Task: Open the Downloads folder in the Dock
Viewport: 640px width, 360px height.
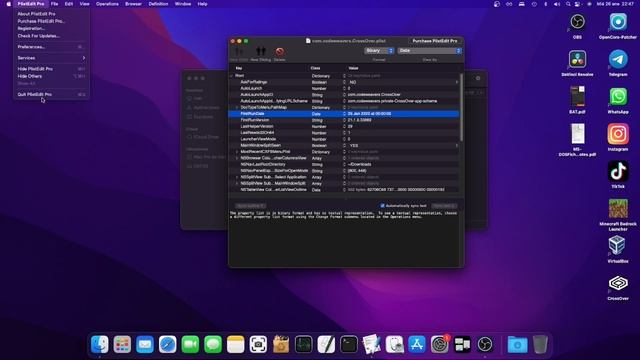Action: click(x=517, y=344)
